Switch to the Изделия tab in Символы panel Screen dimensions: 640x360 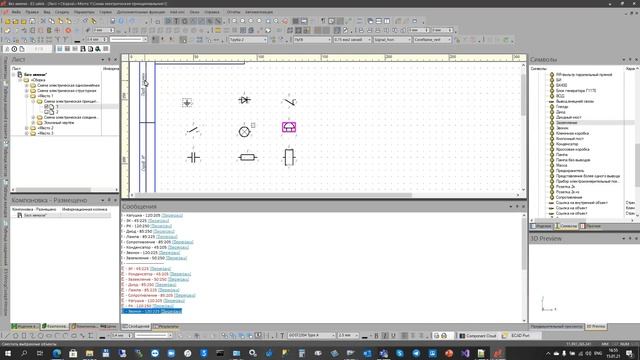coord(542,226)
